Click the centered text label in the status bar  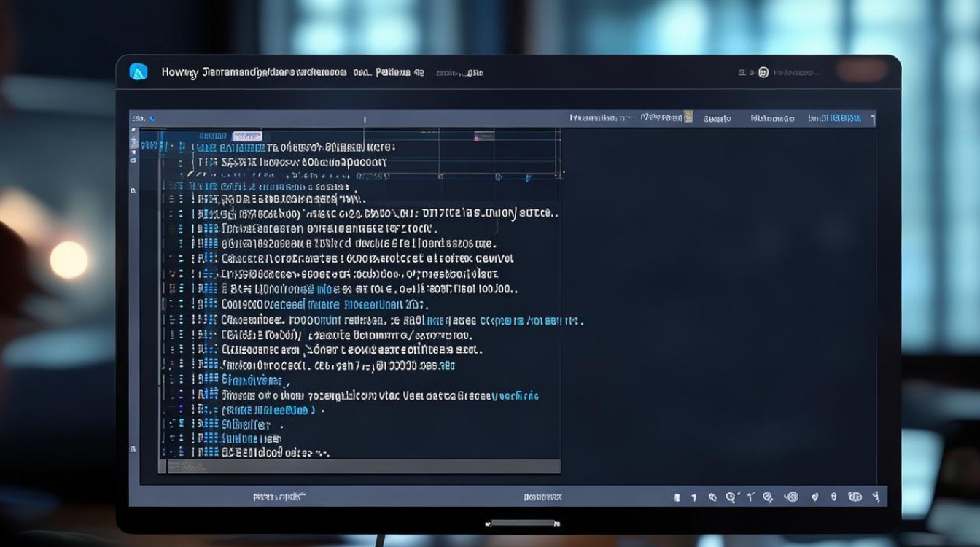(543, 497)
